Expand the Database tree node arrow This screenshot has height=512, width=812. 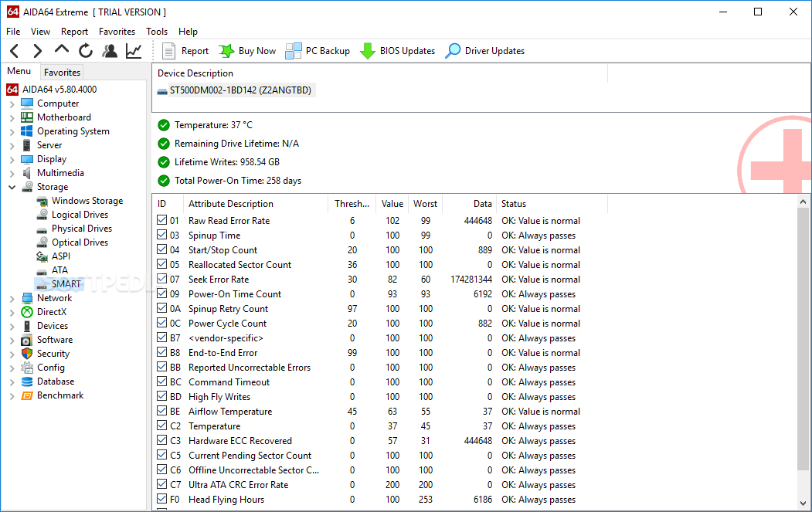(x=12, y=382)
